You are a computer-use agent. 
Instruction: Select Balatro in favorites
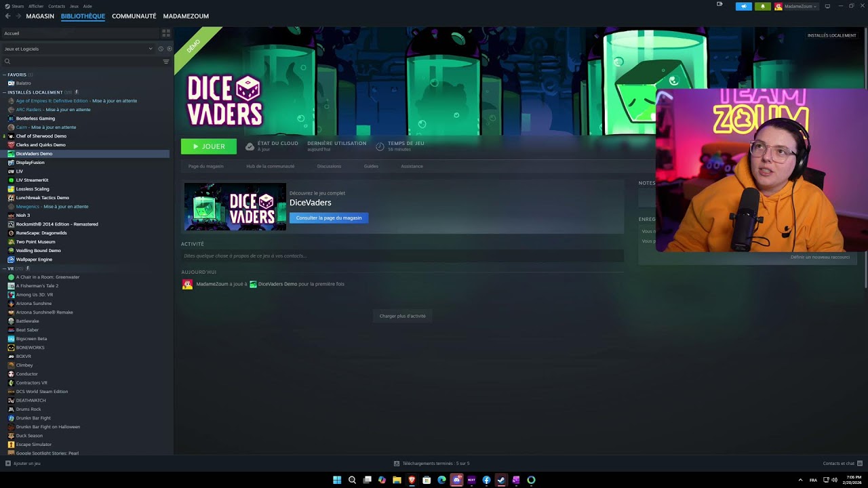pos(24,83)
